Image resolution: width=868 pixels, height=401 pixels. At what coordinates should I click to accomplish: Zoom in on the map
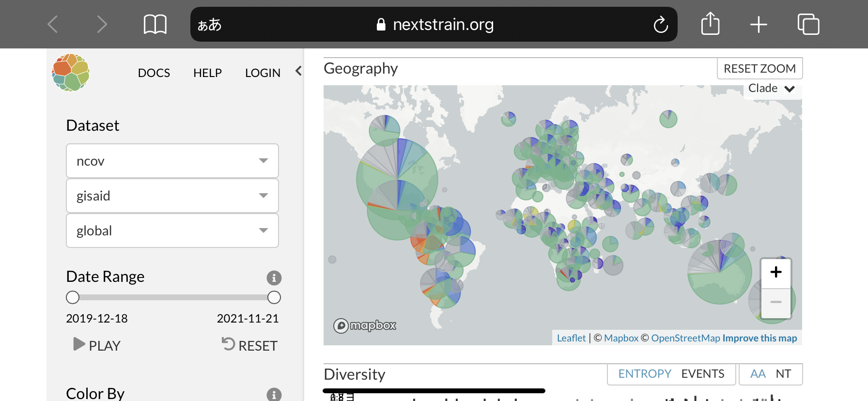pyautogui.click(x=776, y=272)
